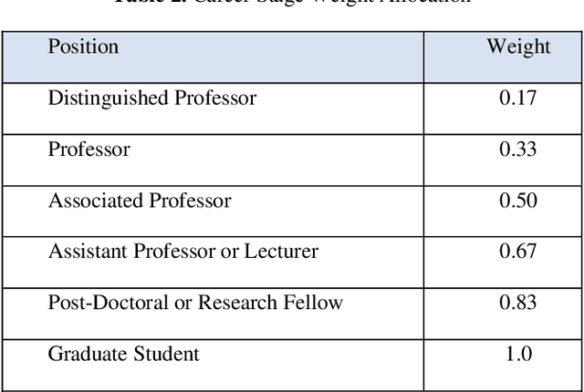The image size is (584, 392).
Task: Click the table caption above the header row
Action: [x=292, y=4]
